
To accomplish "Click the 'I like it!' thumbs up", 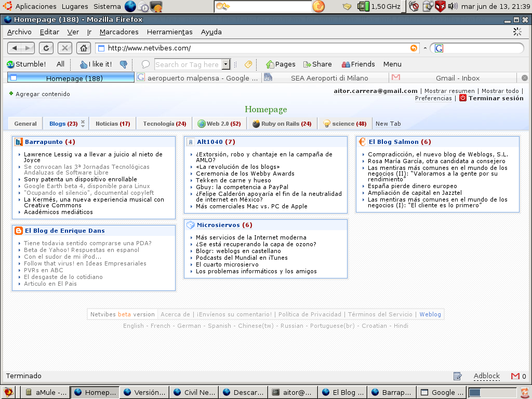I will click(x=96, y=64).
